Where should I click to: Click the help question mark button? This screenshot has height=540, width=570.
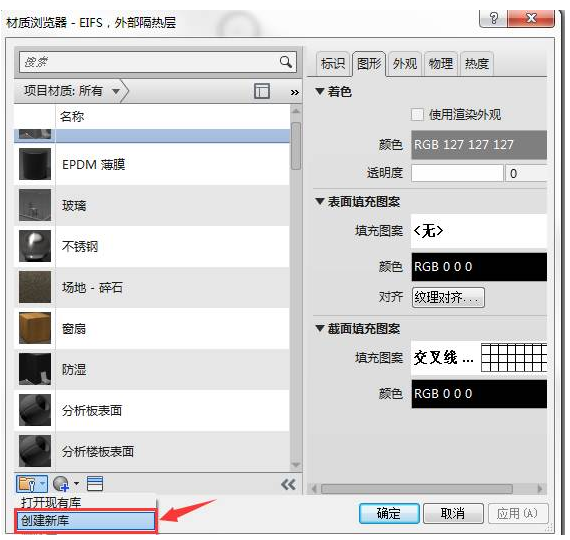click(x=493, y=18)
